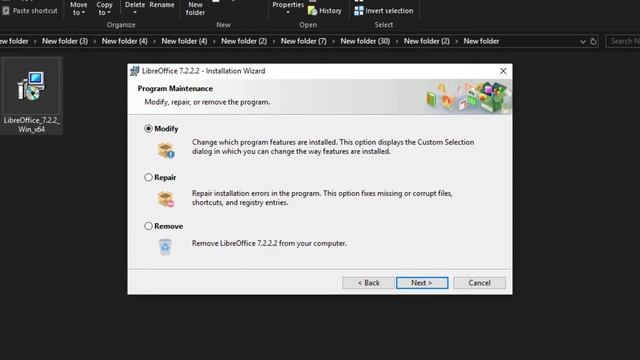Click Delete in Explorer ribbon

[x=135, y=7]
